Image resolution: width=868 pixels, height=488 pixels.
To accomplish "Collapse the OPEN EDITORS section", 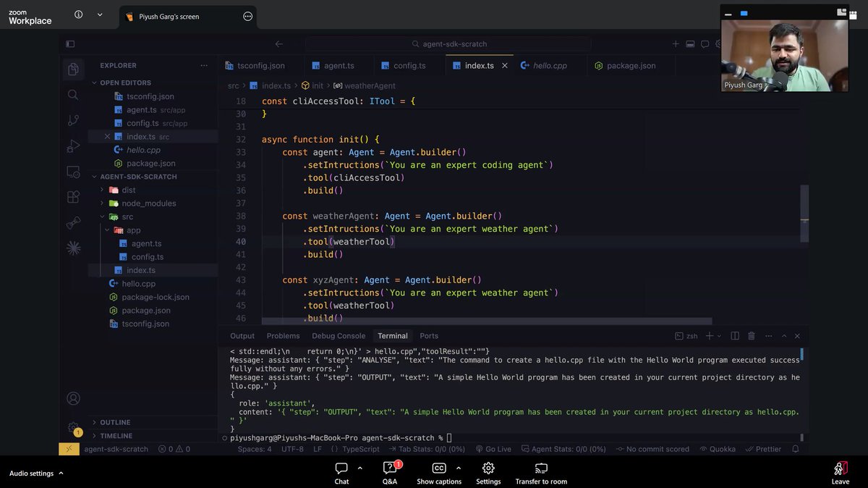I will (x=126, y=83).
